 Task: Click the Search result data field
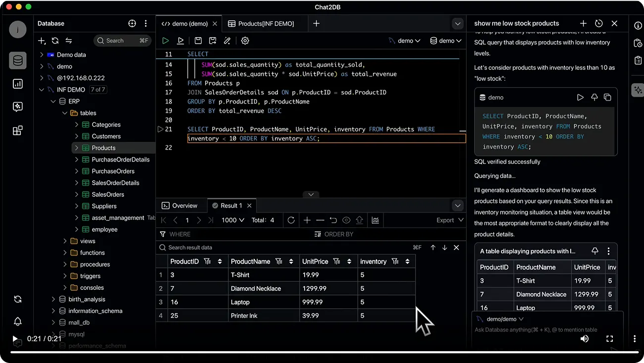[287, 247]
